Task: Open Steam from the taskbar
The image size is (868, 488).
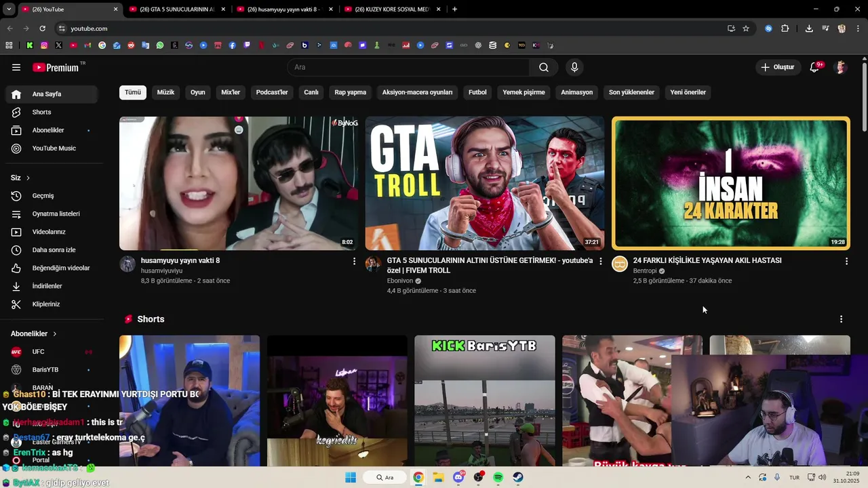Action: pyautogui.click(x=517, y=477)
